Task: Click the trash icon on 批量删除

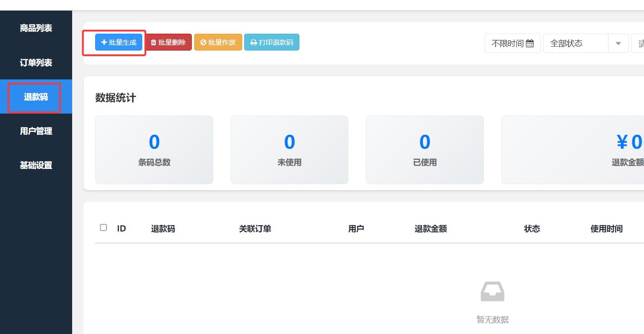Action: (154, 42)
